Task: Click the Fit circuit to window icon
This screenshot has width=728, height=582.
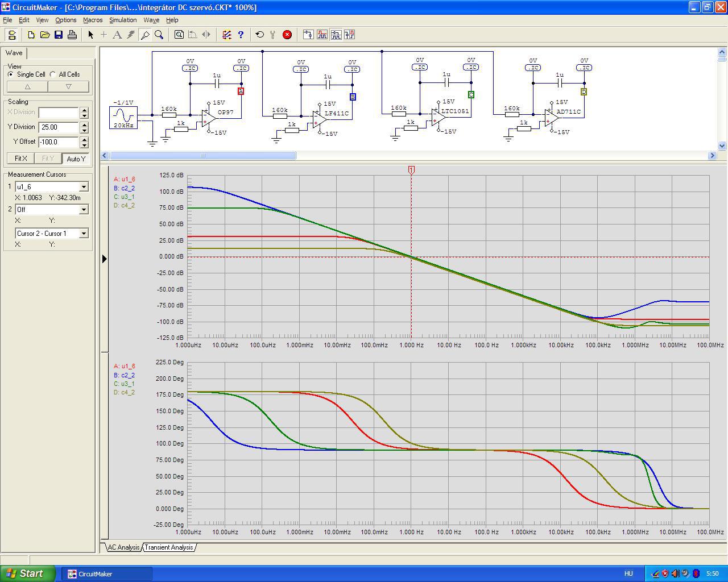Action: click(179, 35)
